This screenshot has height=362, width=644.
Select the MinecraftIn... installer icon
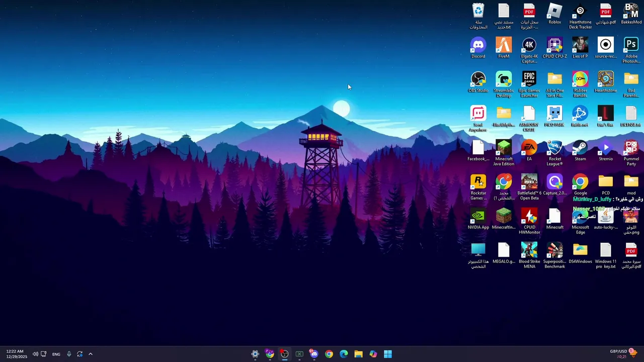504,219
